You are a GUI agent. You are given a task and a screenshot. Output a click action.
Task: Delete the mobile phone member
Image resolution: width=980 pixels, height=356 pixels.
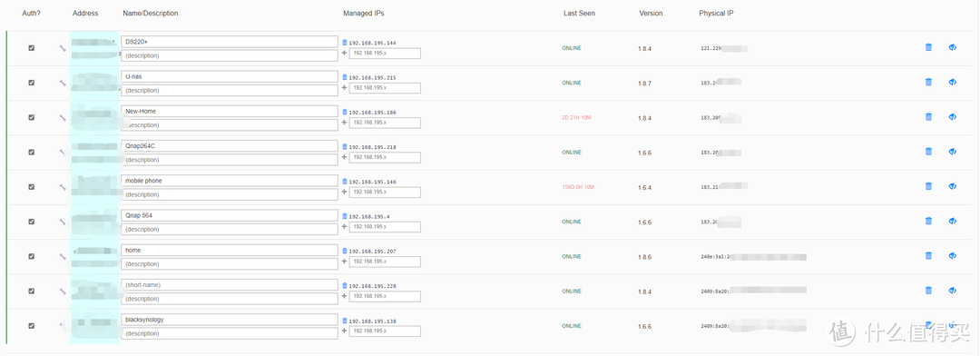pyautogui.click(x=928, y=186)
